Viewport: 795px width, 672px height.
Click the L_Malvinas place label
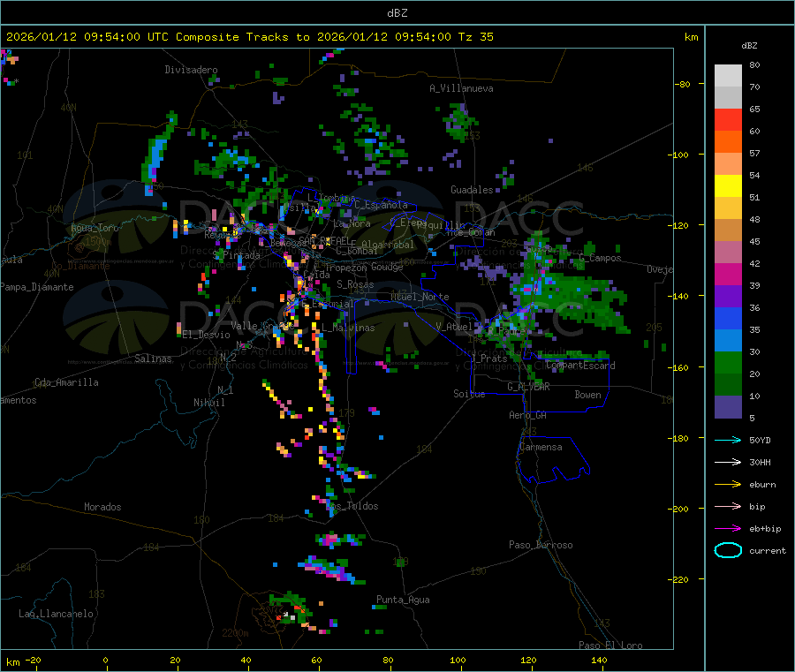348,328
